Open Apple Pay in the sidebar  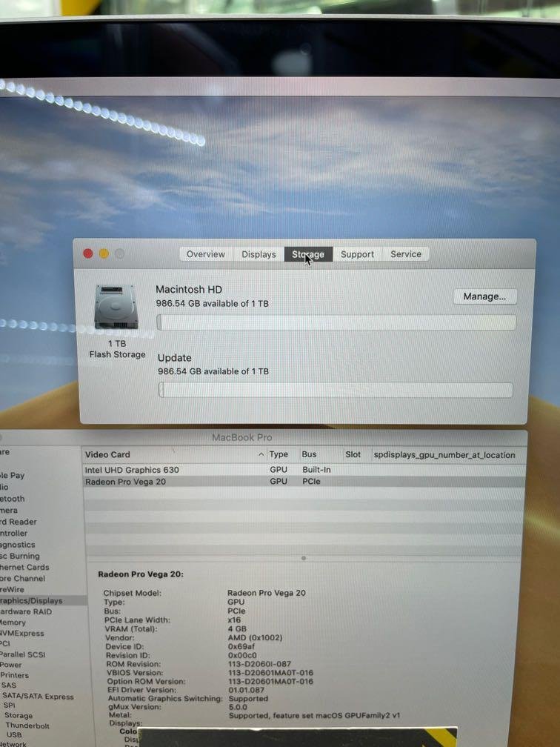13,476
